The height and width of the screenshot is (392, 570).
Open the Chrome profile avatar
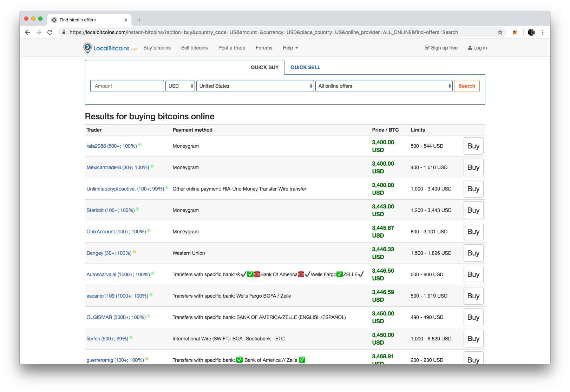pos(531,32)
